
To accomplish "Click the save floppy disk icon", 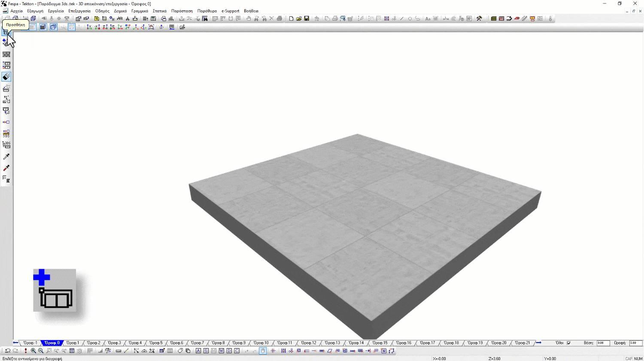I will point(307,18).
